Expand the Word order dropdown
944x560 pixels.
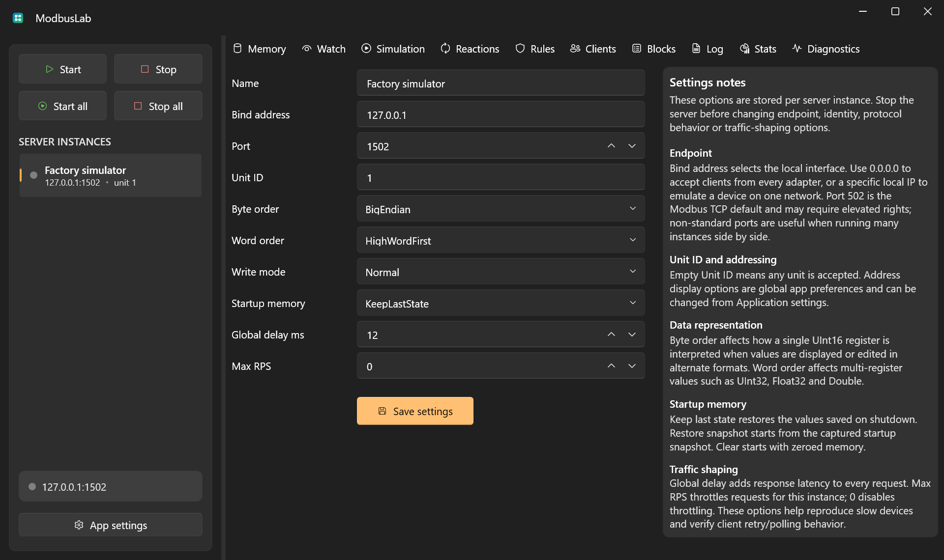[x=501, y=241]
